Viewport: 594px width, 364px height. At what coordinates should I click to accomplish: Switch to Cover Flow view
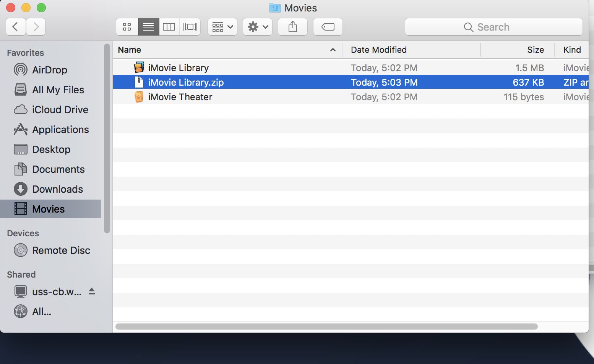pos(190,27)
